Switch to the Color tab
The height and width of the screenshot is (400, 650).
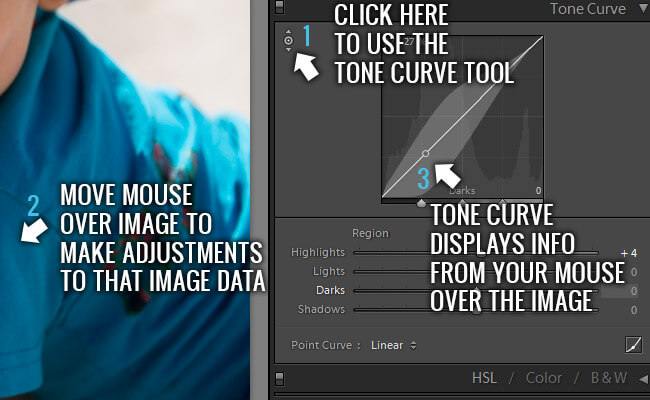point(544,379)
